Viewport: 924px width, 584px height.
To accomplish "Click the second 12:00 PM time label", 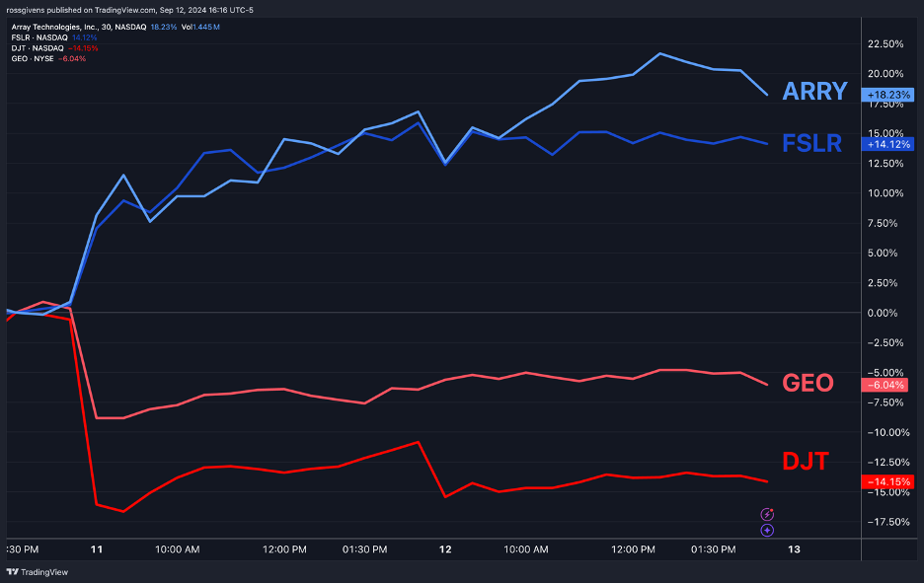I will pyautogui.click(x=633, y=549).
